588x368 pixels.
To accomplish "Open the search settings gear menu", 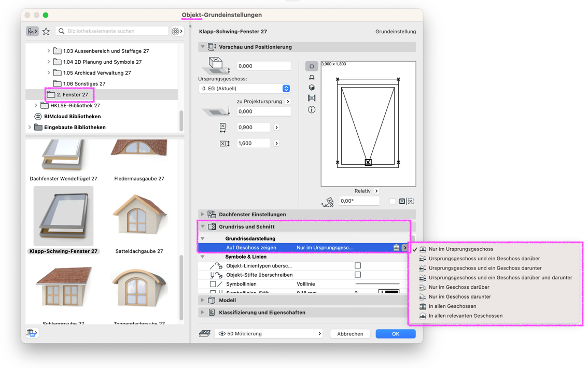I will coord(177,32).
